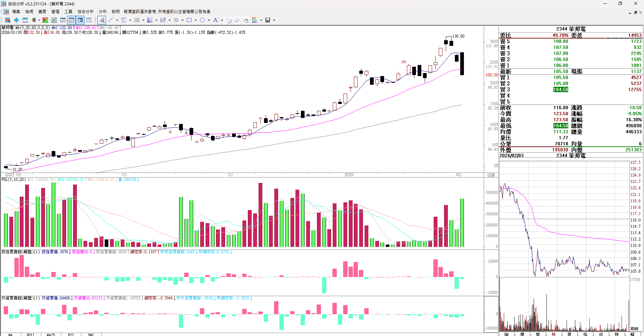
Task: Toggle the first highlighted chart view button
Action: coord(71,20)
